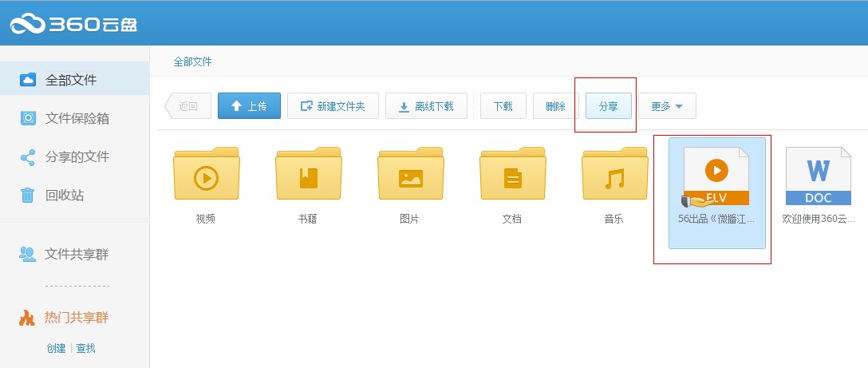Image resolution: width=868 pixels, height=368 pixels.
Task: Select the DOC welcome document
Action: 819,180
